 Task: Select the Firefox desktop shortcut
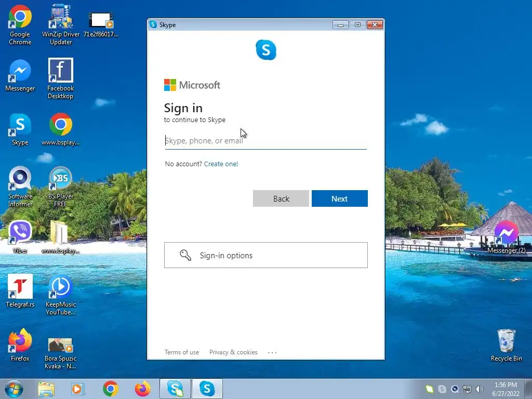pos(20,345)
